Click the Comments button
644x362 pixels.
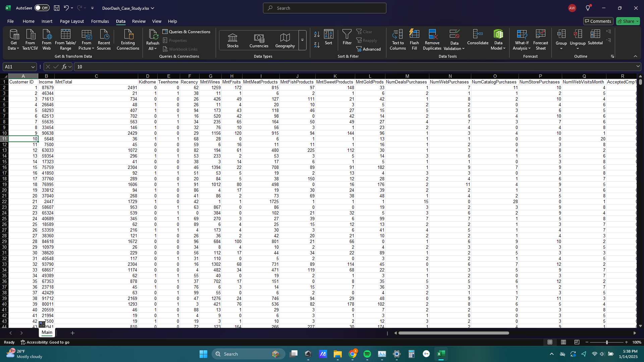598,21
